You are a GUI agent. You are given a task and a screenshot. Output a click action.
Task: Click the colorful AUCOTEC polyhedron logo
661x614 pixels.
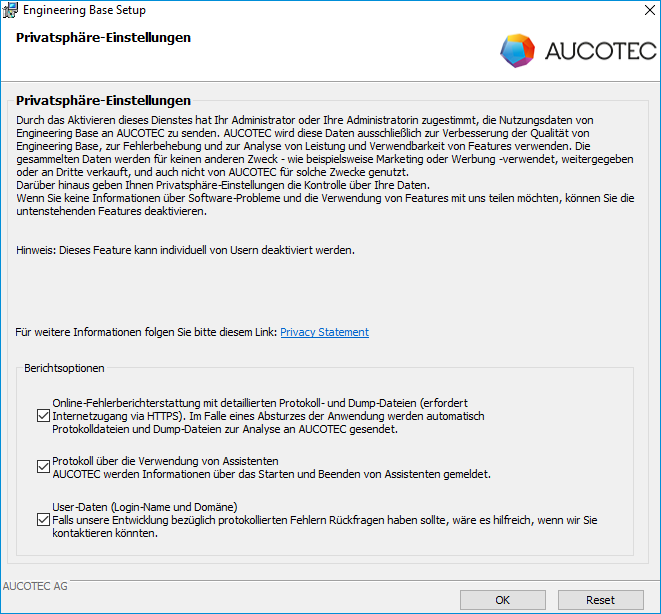click(x=517, y=50)
